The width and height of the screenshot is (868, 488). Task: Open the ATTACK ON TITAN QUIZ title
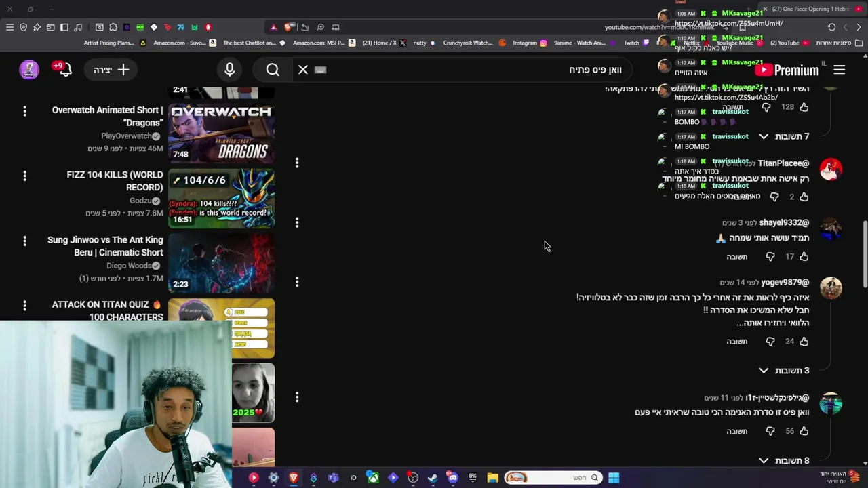click(108, 310)
